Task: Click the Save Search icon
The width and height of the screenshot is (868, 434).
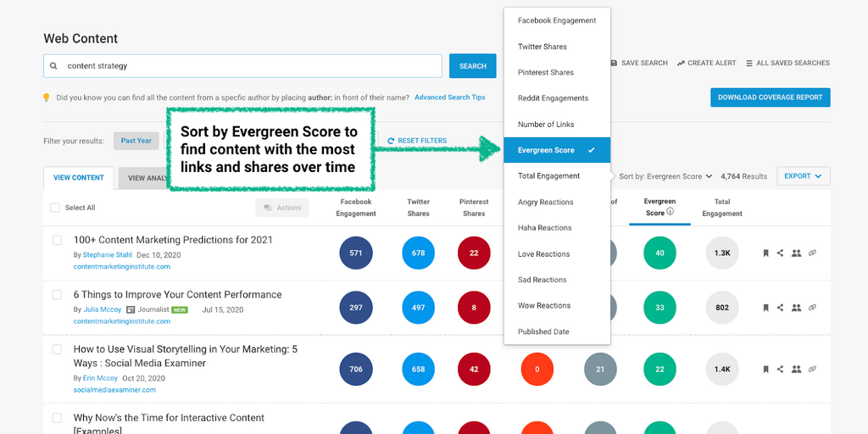Action: pos(614,64)
